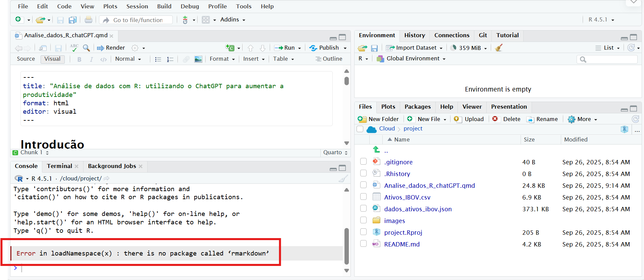Render the Quarto document
The image size is (644, 280).
[x=111, y=48]
